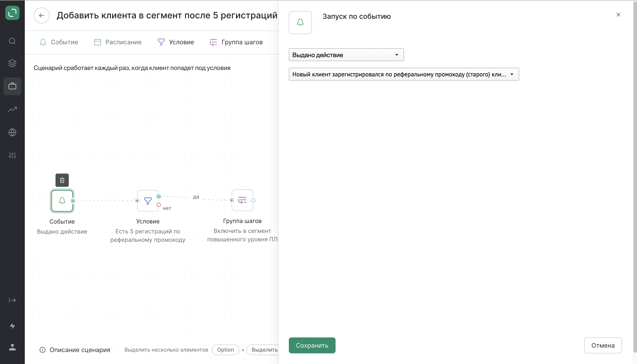Screen dimensions: 637x364
Task: Open the search icon in sidebar
Action: click(12, 41)
